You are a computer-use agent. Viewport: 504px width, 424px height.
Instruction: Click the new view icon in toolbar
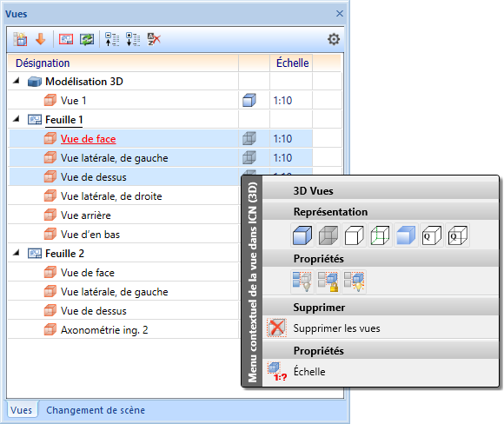click(20, 40)
